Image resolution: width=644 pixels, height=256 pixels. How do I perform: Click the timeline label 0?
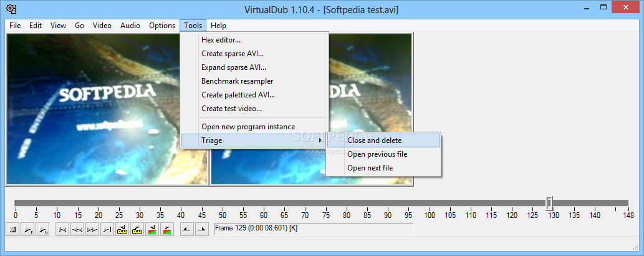16,215
